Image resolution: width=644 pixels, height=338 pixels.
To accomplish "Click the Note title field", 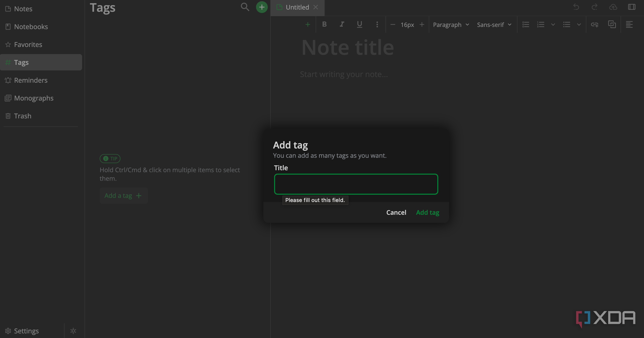I will [347, 47].
